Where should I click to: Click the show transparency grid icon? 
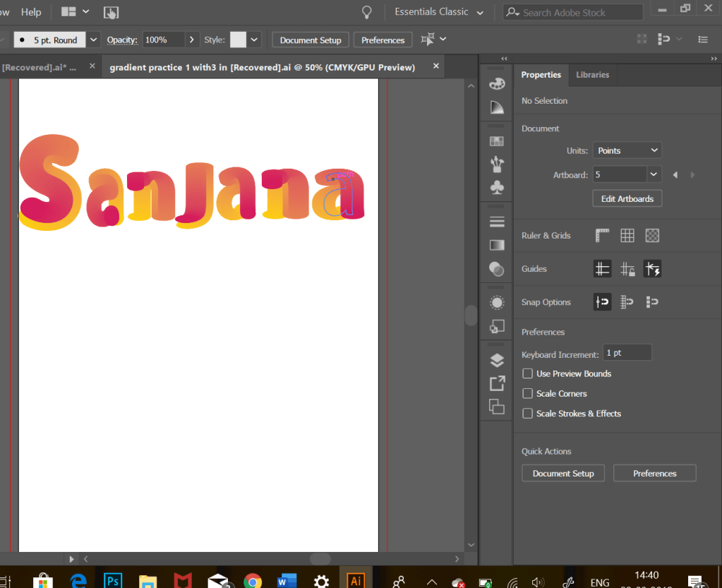pos(652,236)
